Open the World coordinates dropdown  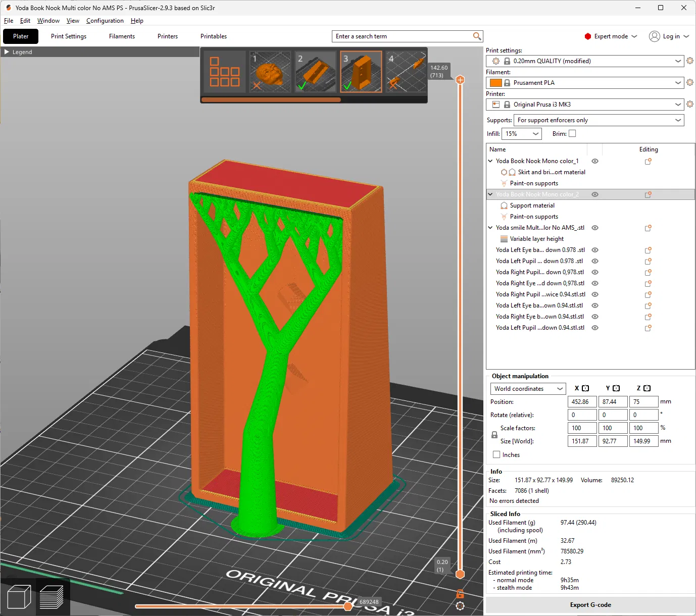click(527, 389)
